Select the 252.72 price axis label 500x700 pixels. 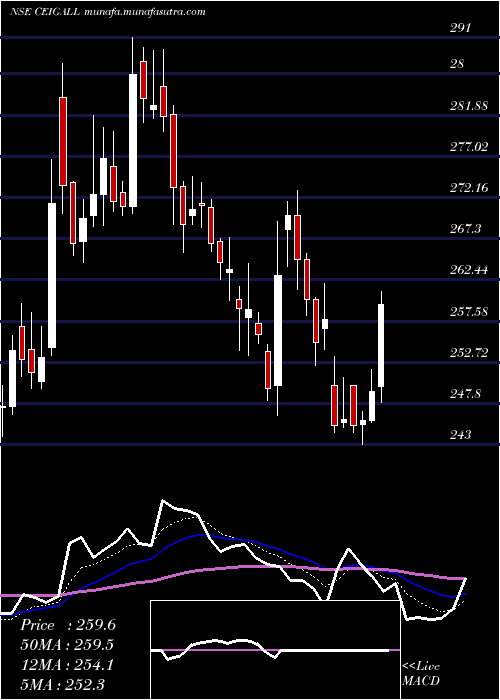tap(469, 353)
